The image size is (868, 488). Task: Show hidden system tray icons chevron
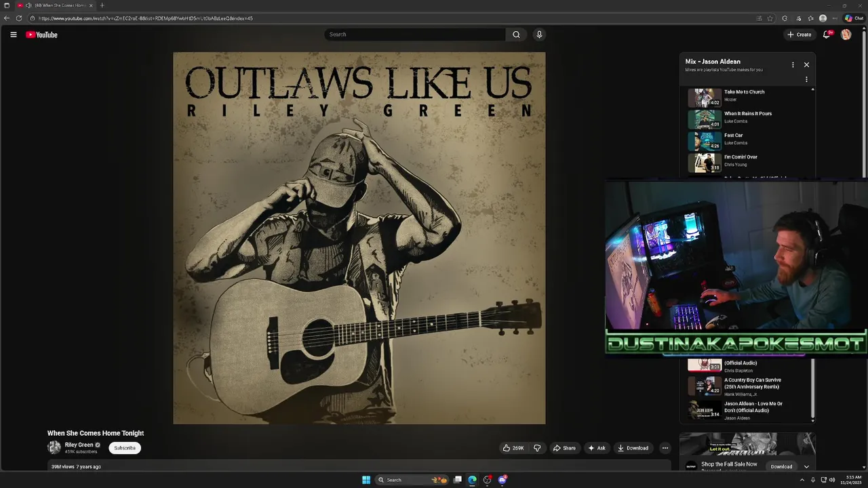(802, 480)
